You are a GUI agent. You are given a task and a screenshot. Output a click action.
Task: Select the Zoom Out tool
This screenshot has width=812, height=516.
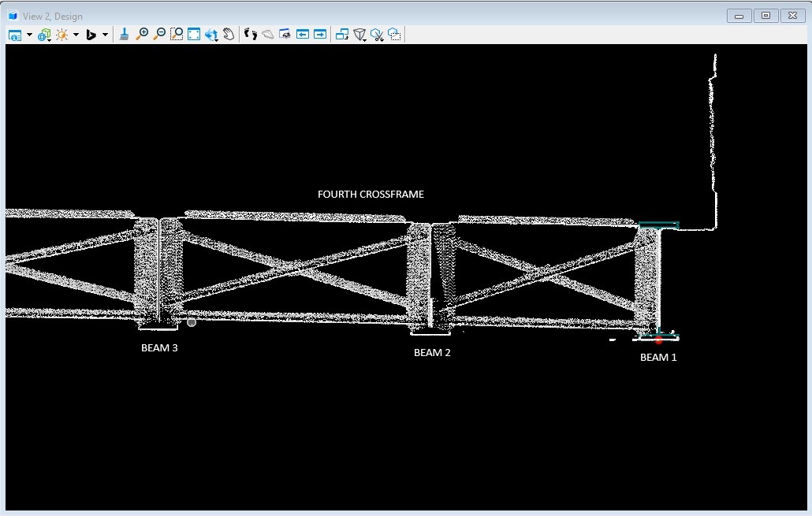click(x=159, y=34)
